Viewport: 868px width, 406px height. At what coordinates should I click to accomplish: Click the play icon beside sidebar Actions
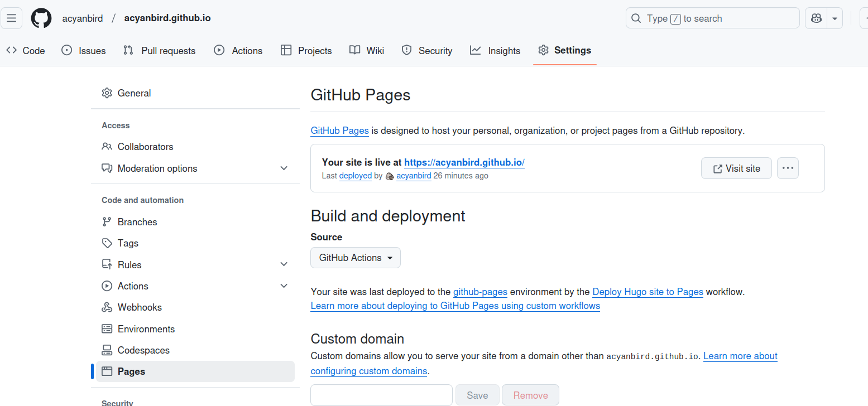(x=107, y=286)
